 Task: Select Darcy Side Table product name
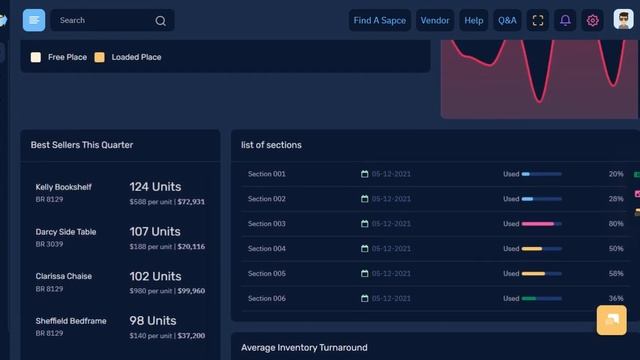pos(66,232)
